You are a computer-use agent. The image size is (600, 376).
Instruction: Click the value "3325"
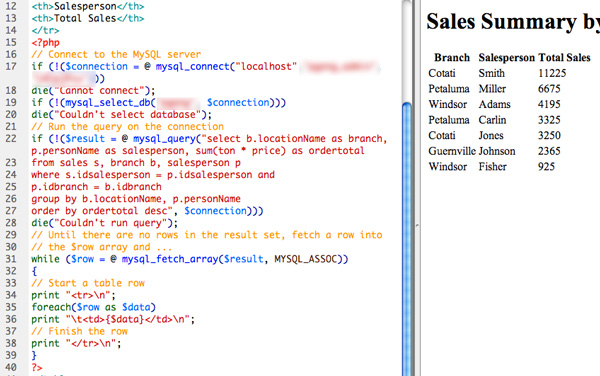pos(549,120)
